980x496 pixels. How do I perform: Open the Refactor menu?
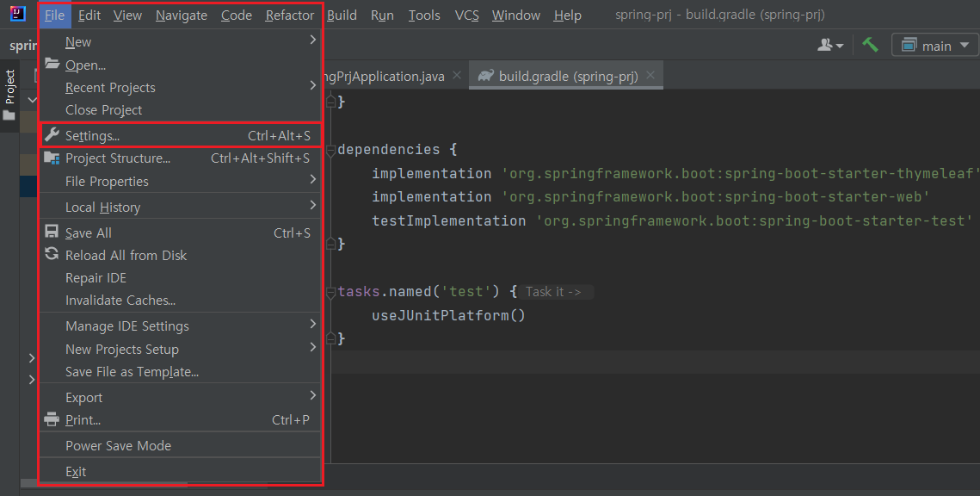click(289, 15)
